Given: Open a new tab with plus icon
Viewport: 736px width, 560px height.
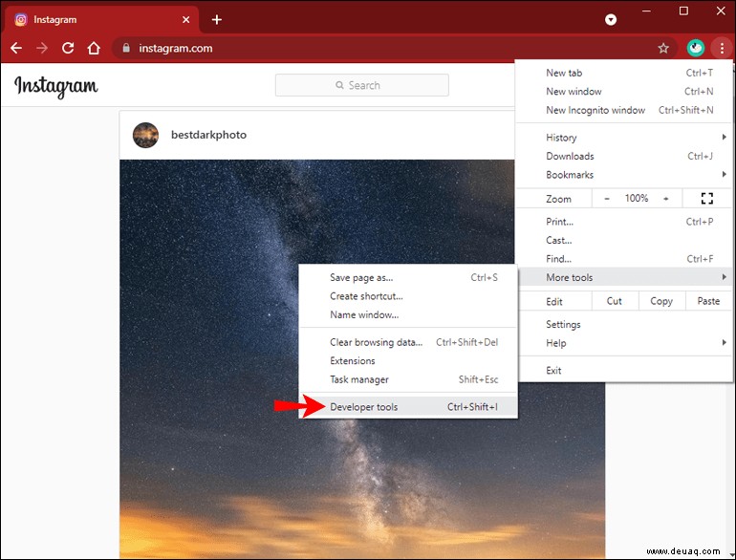Looking at the screenshot, I should (x=216, y=20).
